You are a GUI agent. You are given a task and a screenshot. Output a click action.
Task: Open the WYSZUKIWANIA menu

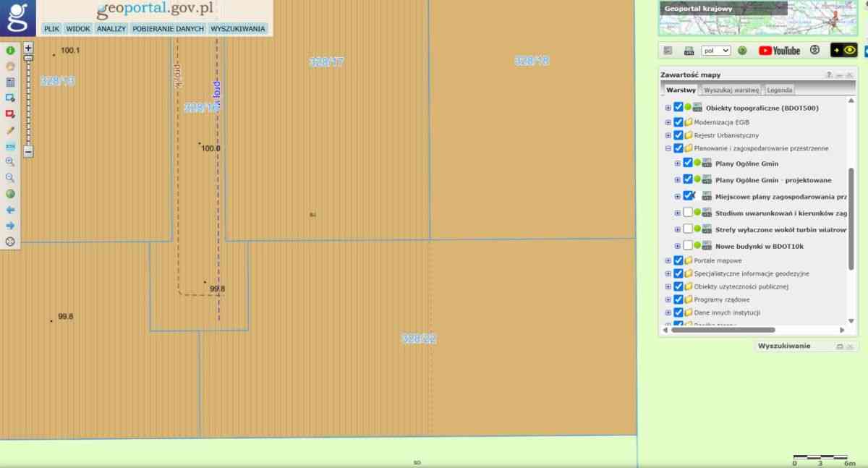[238, 29]
